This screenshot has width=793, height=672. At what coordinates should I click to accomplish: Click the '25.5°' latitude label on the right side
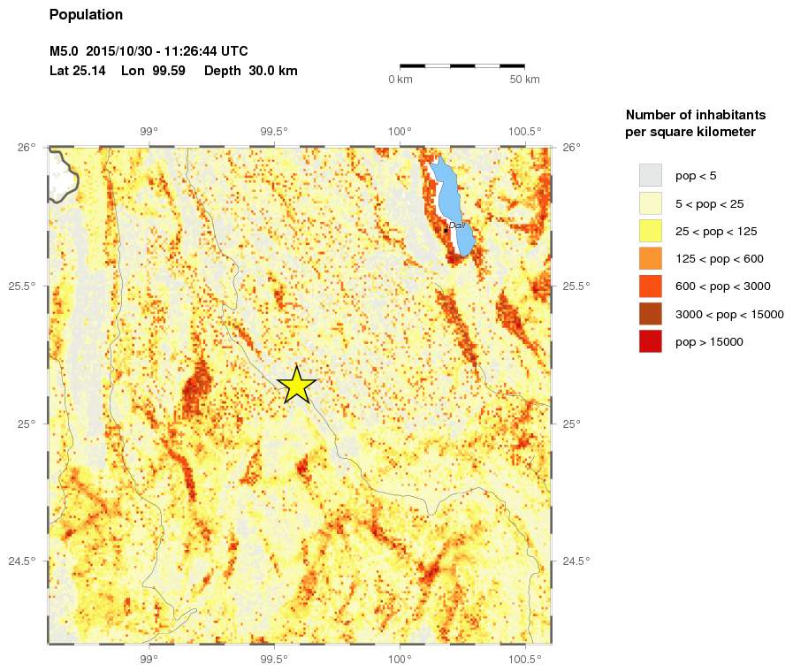pos(576,286)
